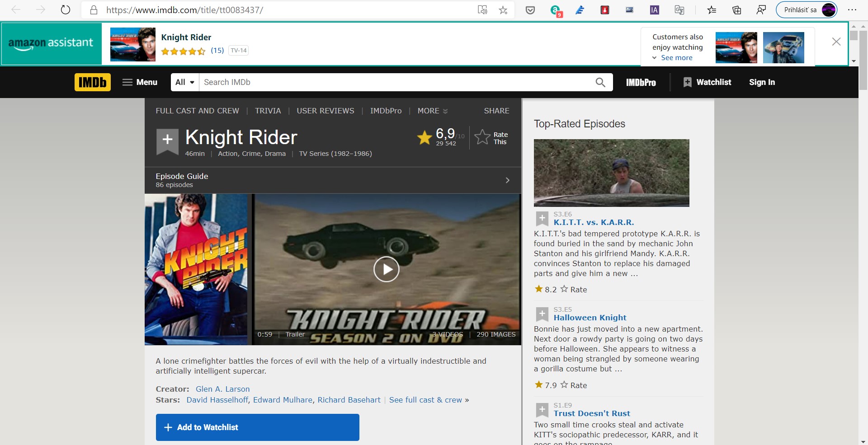The width and height of the screenshot is (868, 445).
Task: Click scrollbar down arrow at bottom
Action: point(863,441)
